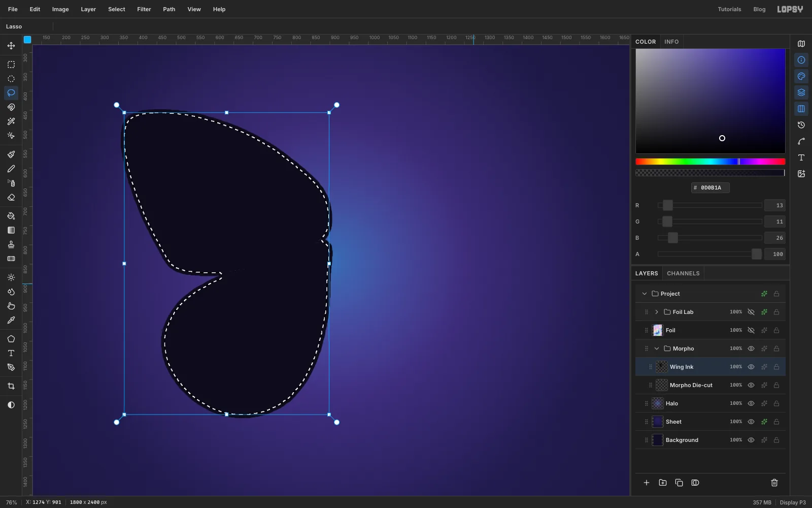812x508 pixels.
Task: Select the Morpho Die-cut layer
Action: coord(710,385)
